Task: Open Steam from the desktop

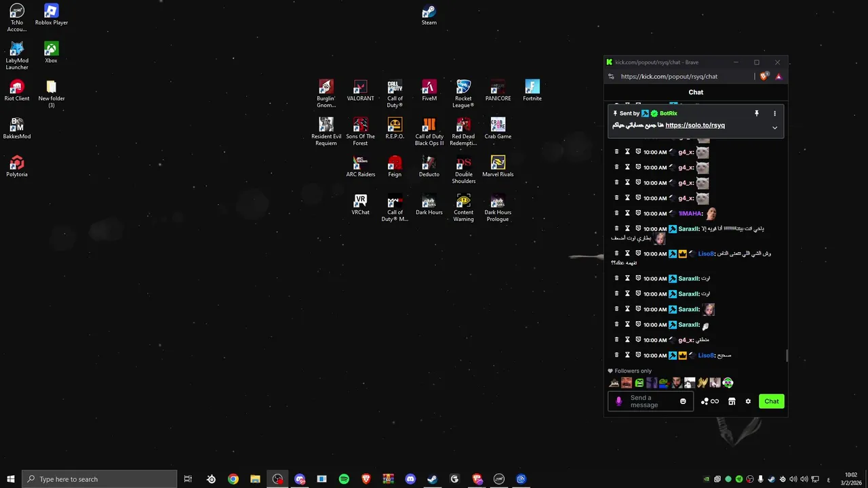Action: pyautogui.click(x=429, y=15)
